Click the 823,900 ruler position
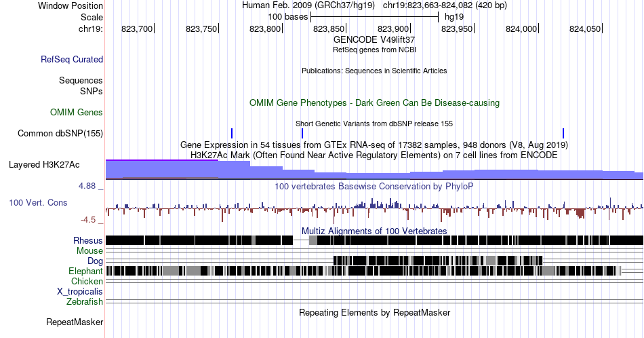Screen dimensions: 644x338 click(393, 29)
